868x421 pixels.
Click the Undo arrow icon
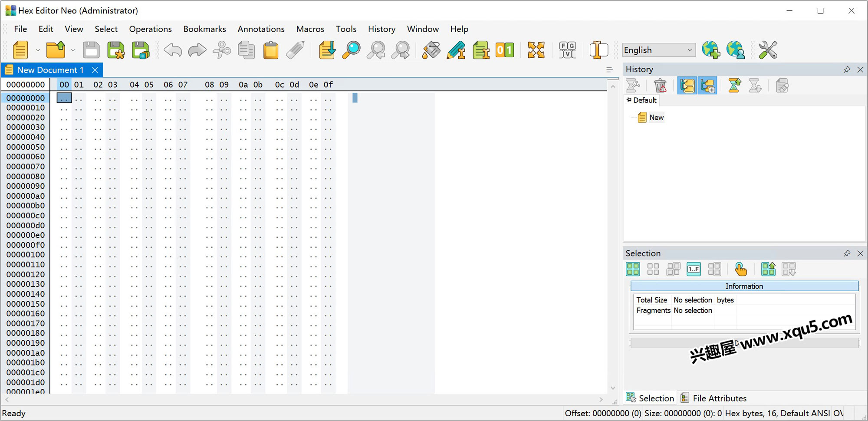coord(173,50)
